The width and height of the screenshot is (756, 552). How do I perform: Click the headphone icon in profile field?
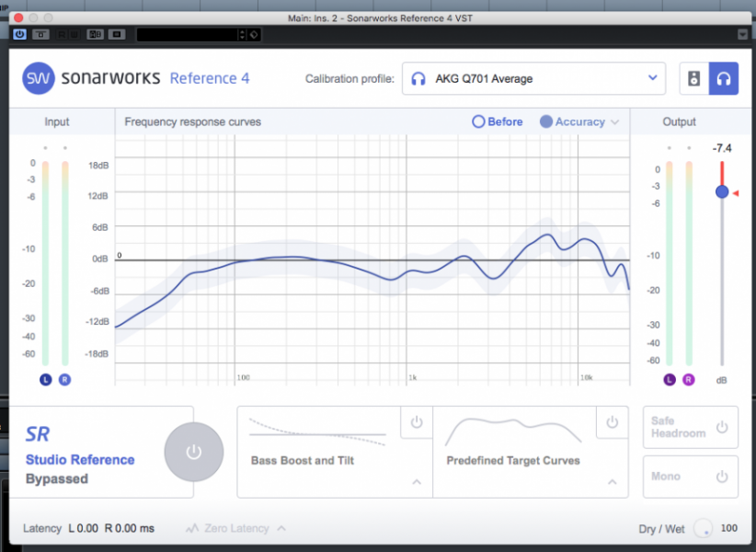[x=418, y=78]
